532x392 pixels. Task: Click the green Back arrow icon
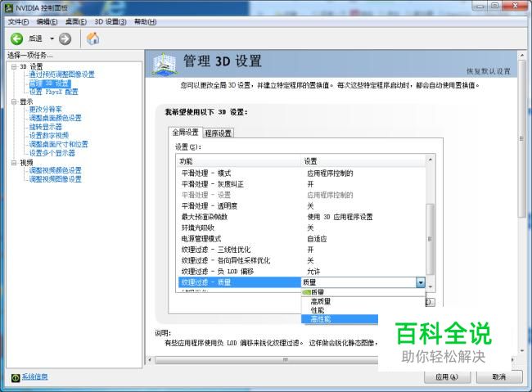click(x=16, y=39)
